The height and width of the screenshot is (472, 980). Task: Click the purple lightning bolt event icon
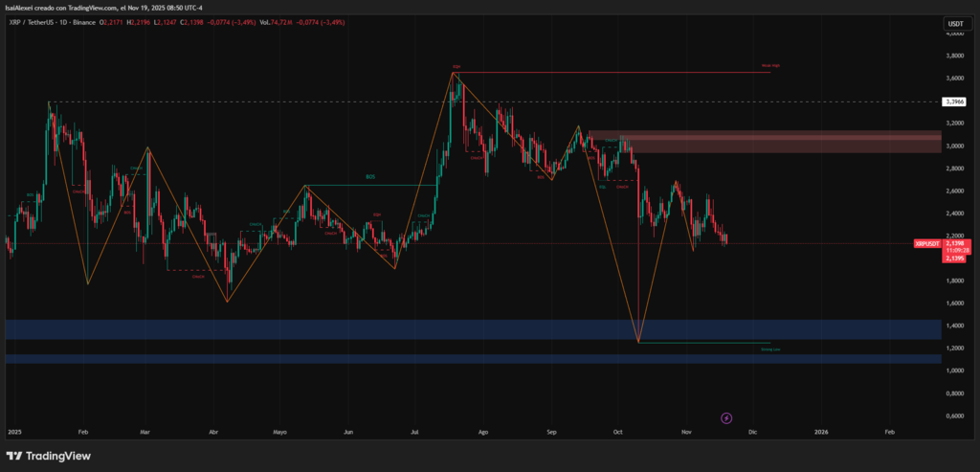[726, 417]
